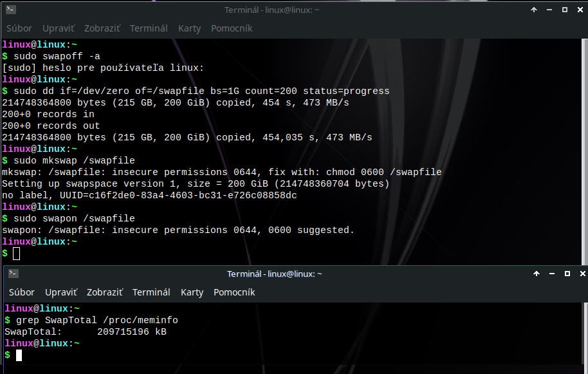
Task: Click the prompt cursor below the SwapTotal line
Action: click(x=19, y=355)
